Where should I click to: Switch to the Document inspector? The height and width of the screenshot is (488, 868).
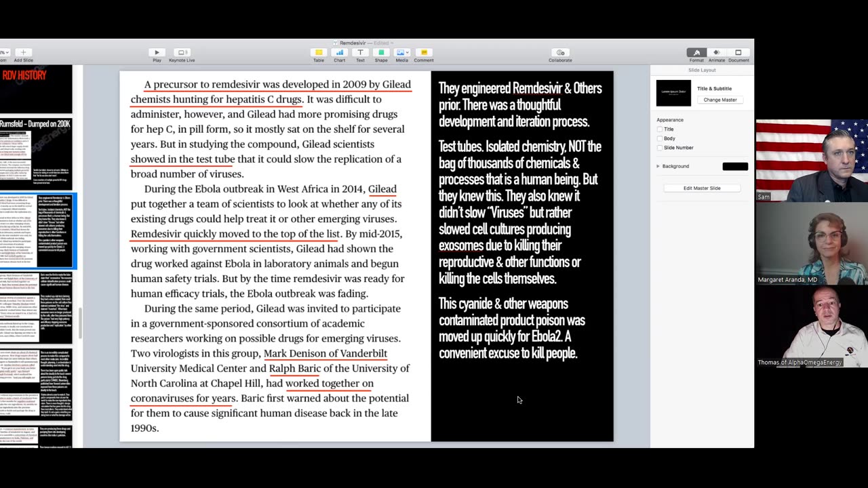point(738,52)
